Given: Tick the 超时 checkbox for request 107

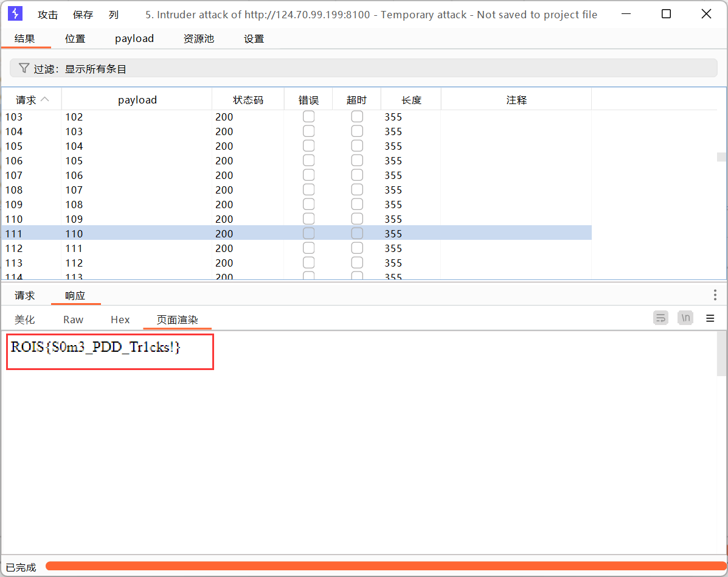Looking at the screenshot, I should coord(357,175).
